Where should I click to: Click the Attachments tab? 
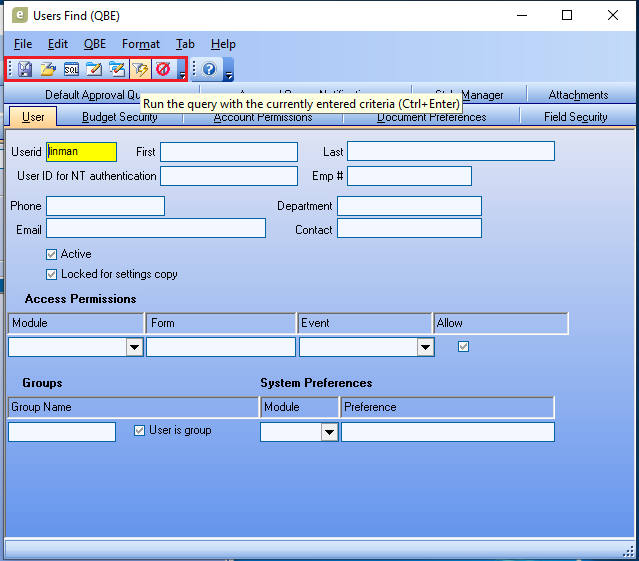click(578, 95)
